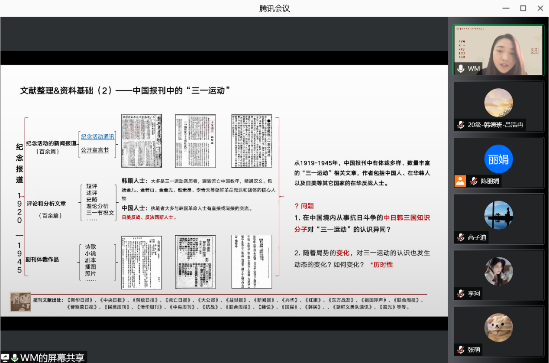Click muted mic icon under lake silhouette avatar
This screenshot has width=549, height=363.
tap(461, 237)
